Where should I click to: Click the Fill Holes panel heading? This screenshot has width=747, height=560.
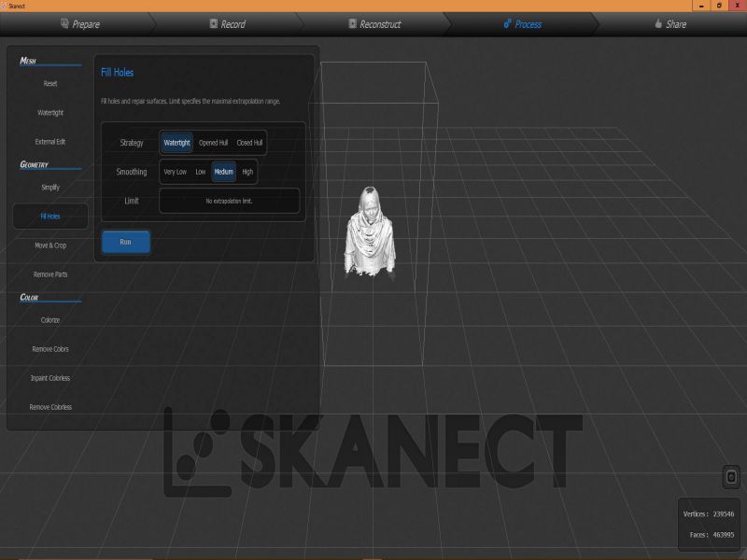pyautogui.click(x=118, y=73)
